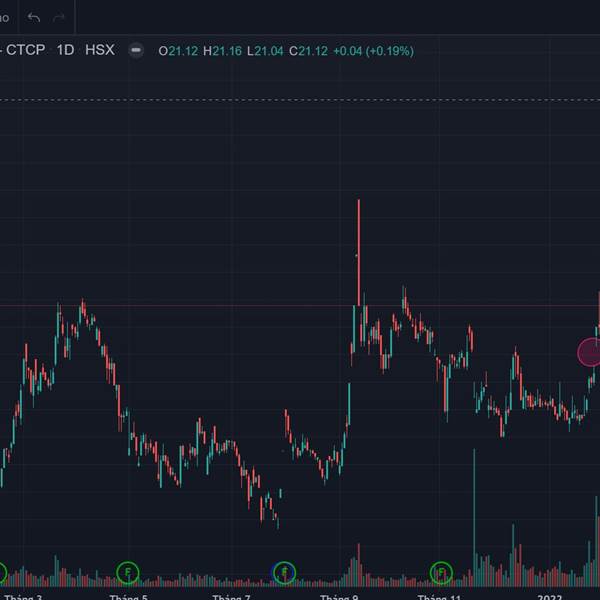The height and width of the screenshot is (600, 600).
Task: Collapse the legend with the minus button
Action: (136, 50)
